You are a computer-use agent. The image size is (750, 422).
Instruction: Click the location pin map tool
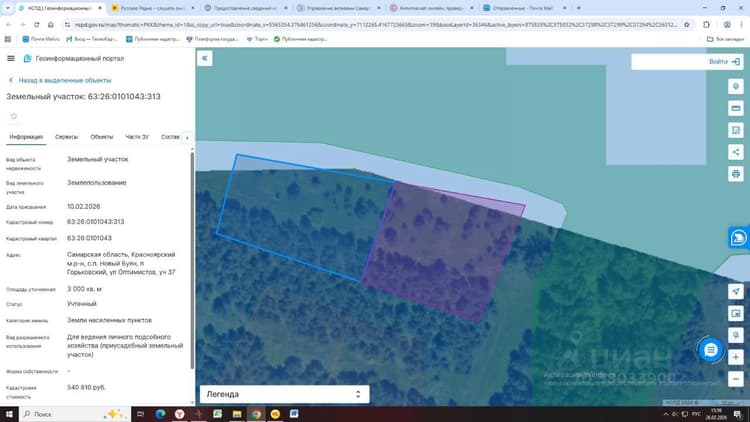point(736,86)
